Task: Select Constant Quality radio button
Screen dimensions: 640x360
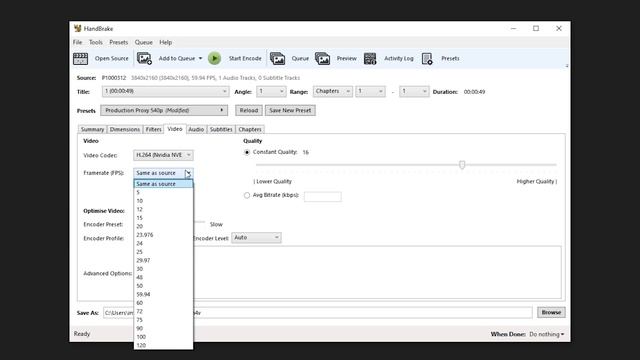Action: [x=247, y=152]
